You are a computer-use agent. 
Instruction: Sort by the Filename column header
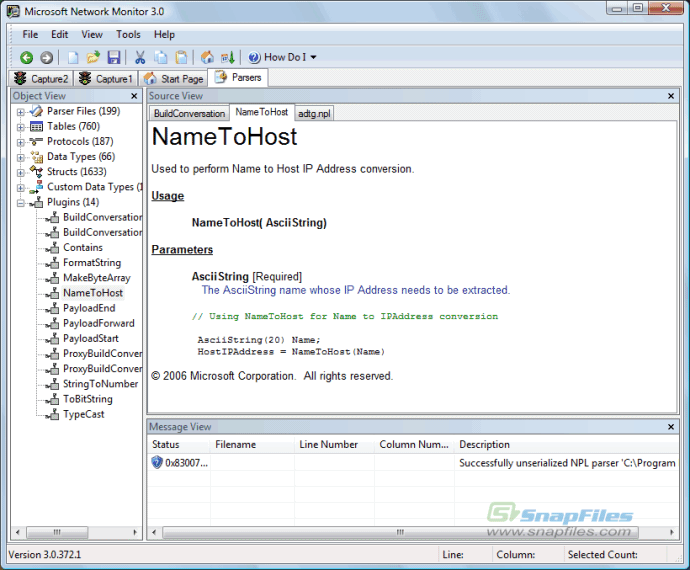(252, 445)
